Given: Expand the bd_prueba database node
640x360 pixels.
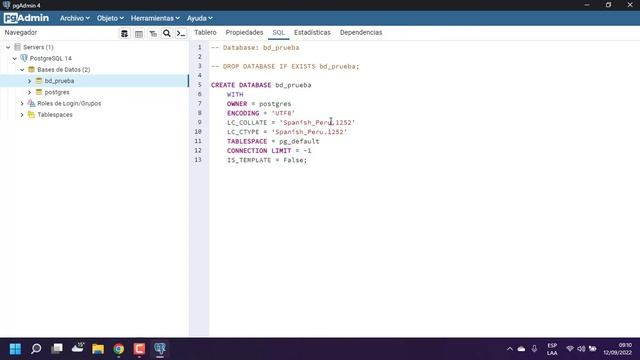Looking at the screenshot, I should (x=29, y=81).
